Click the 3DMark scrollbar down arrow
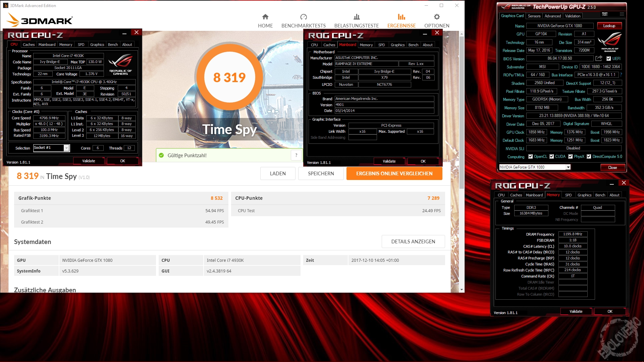This screenshot has height=362, width=644. (462, 290)
